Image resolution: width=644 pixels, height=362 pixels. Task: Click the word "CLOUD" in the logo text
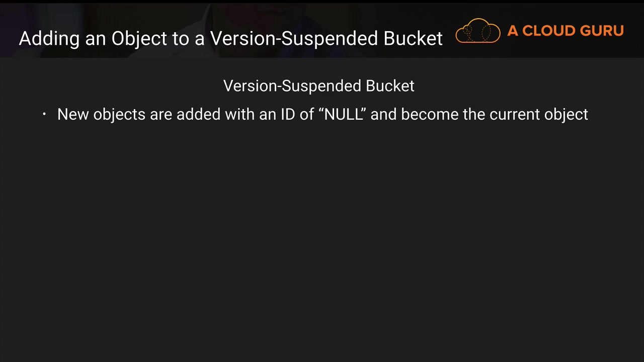click(547, 31)
